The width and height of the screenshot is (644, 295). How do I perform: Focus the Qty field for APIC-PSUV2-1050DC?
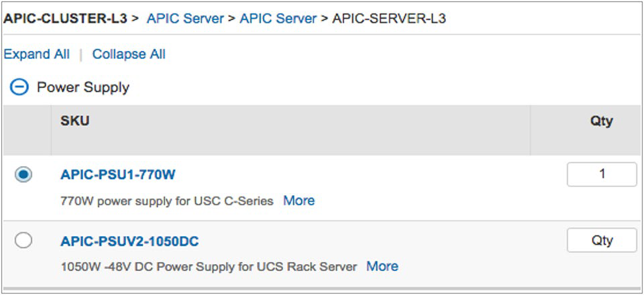pos(602,240)
